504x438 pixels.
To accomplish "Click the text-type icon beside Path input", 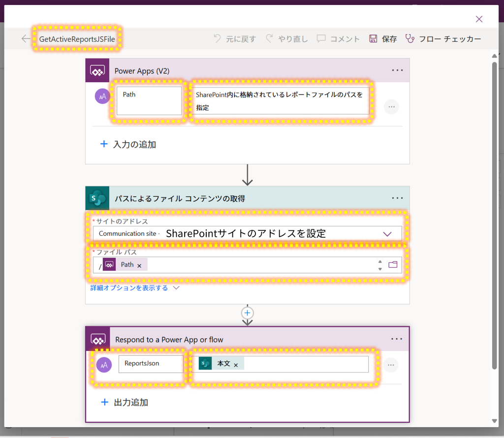I will coord(102,96).
